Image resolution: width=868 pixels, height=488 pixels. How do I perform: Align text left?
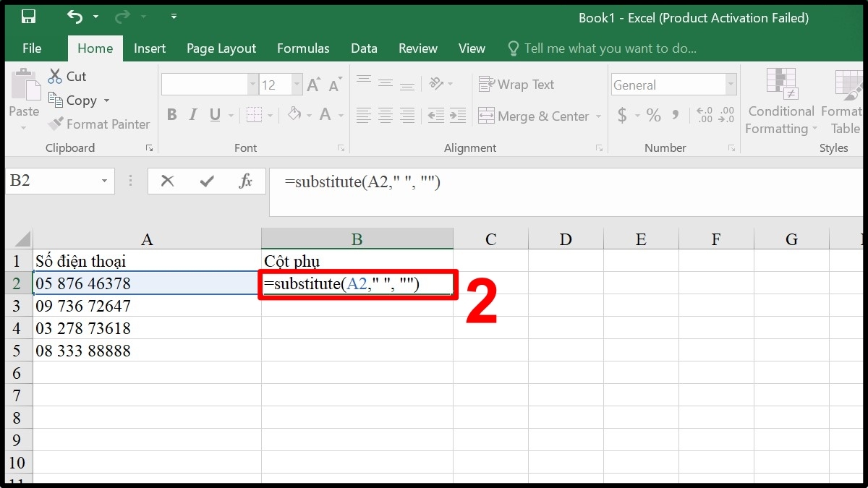pos(364,115)
